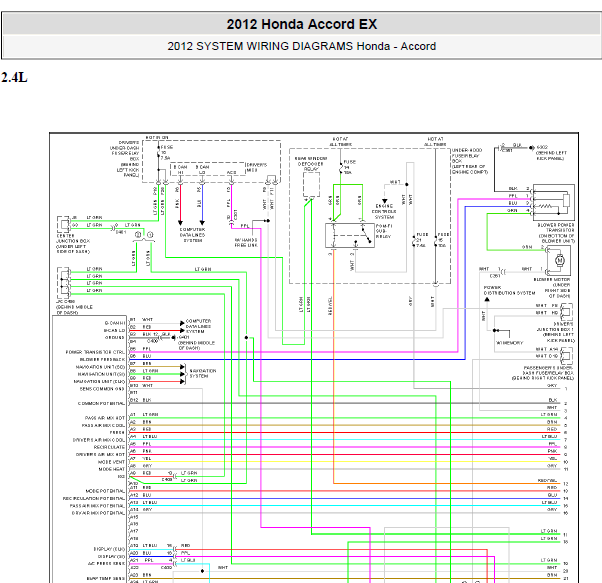Click 'DRIVER'S JUNCTION BOX 1' label

click(x=555, y=327)
